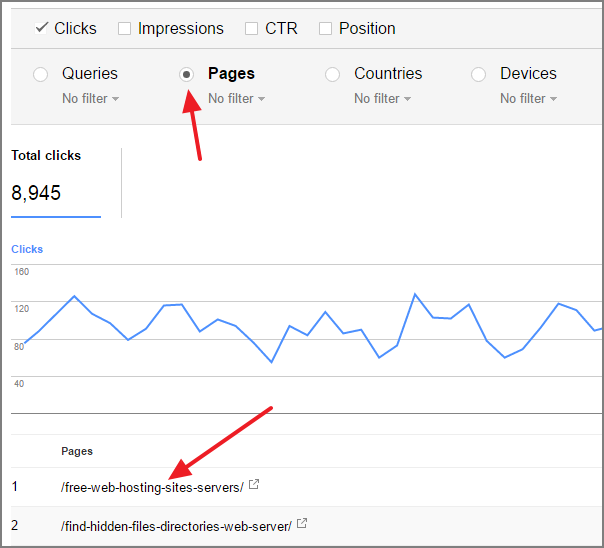
Task: Click the 120 axis label on chart
Action: coord(22,308)
